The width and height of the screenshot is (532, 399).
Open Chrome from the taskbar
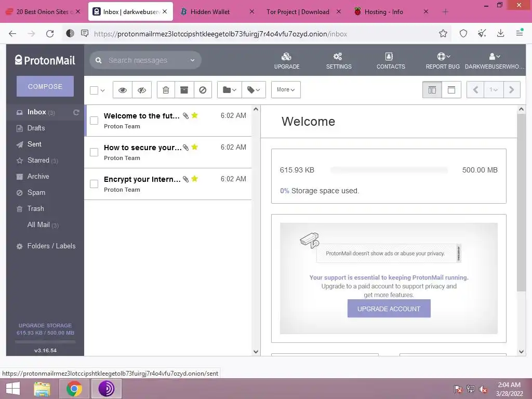[74, 389]
